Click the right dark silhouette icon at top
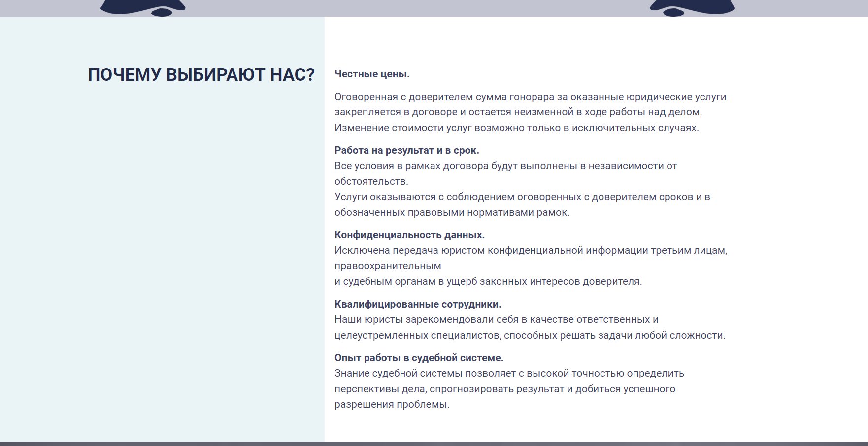868x446 pixels. [x=692, y=7]
